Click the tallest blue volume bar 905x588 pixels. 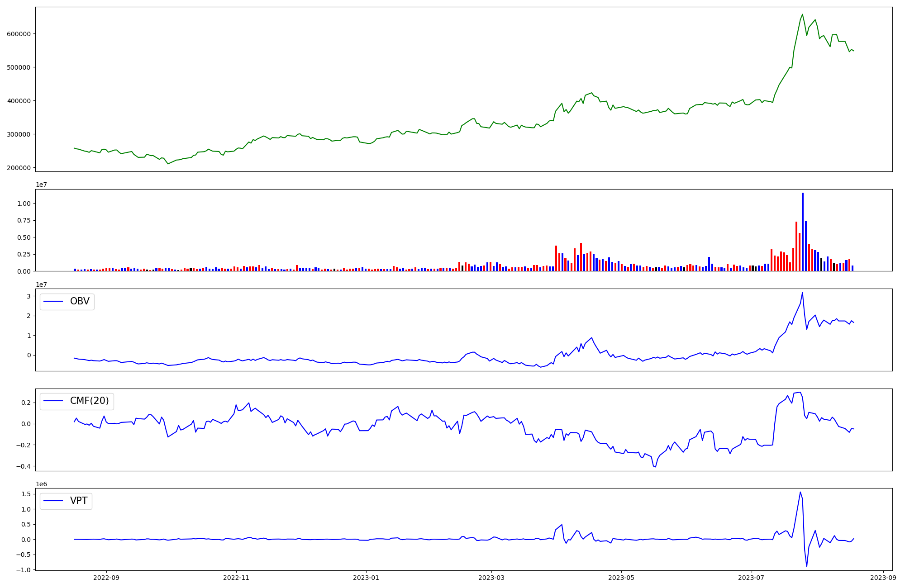coord(803,232)
